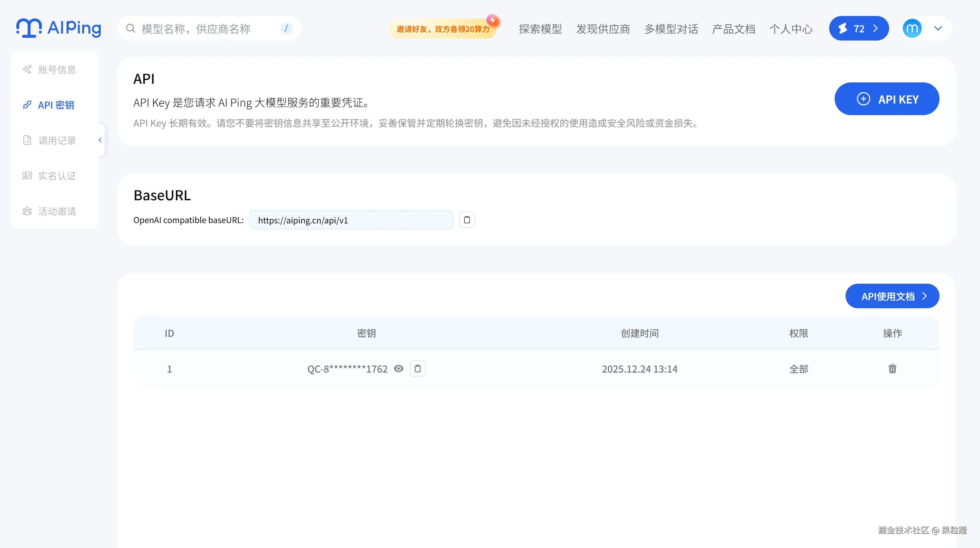
Task: Focus the model name search field
Action: (206, 29)
